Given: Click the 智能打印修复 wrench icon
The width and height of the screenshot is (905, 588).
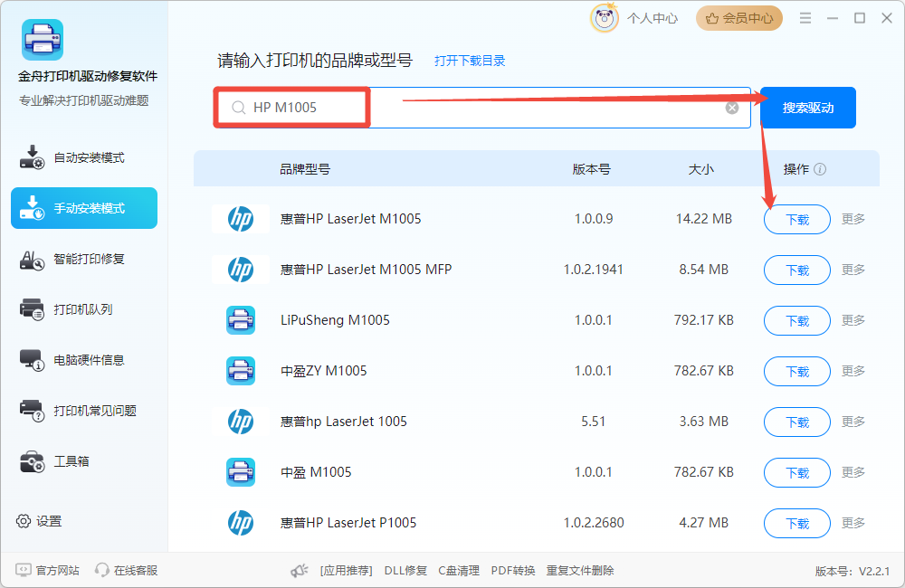Looking at the screenshot, I should (x=32, y=260).
